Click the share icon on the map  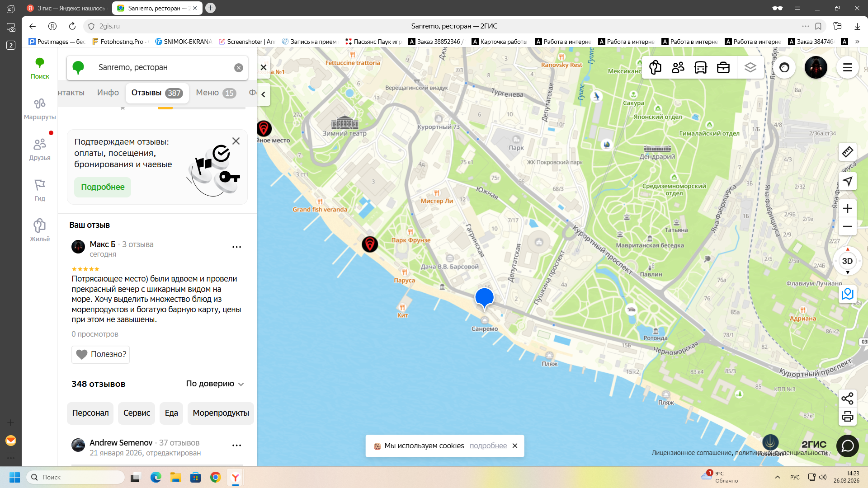coord(847,399)
